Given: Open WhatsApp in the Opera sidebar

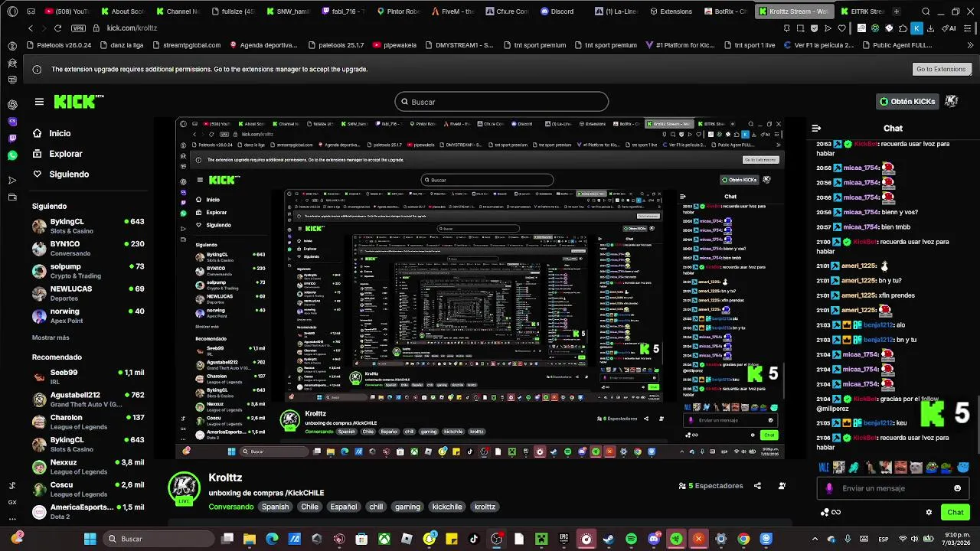Looking at the screenshot, I should pyautogui.click(x=12, y=155).
